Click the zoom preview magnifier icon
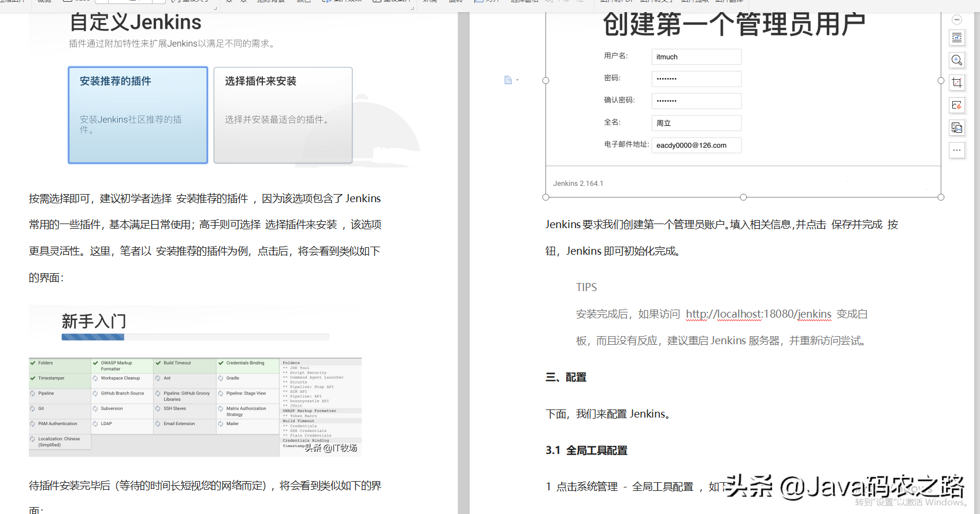This screenshot has width=980, height=514. [x=957, y=60]
